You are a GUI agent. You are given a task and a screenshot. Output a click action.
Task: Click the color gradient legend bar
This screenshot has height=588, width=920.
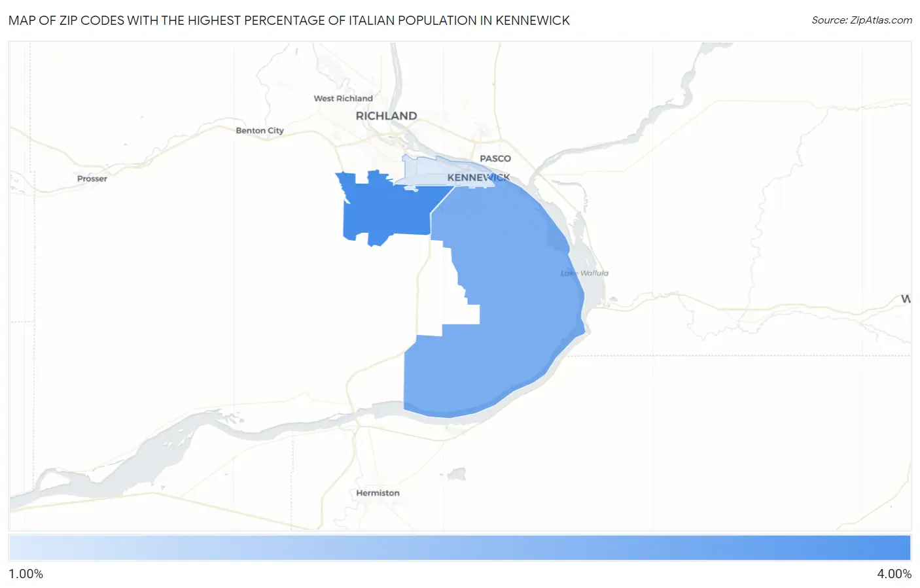460,547
